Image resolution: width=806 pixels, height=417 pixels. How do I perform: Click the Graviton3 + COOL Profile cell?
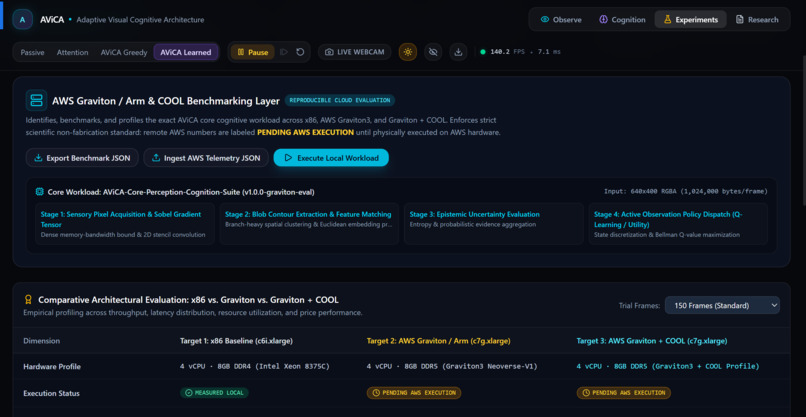click(668, 367)
